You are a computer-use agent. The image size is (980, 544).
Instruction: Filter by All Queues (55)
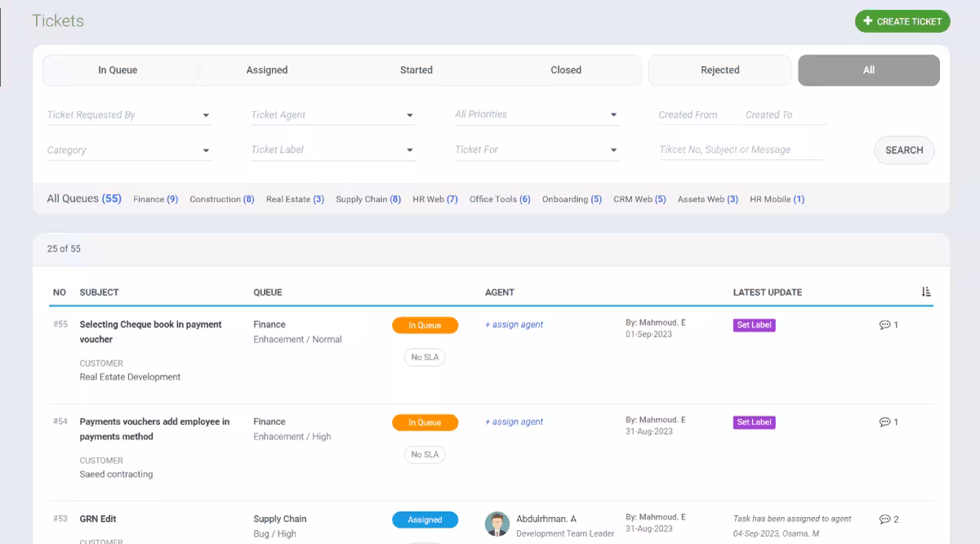click(x=84, y=198)
